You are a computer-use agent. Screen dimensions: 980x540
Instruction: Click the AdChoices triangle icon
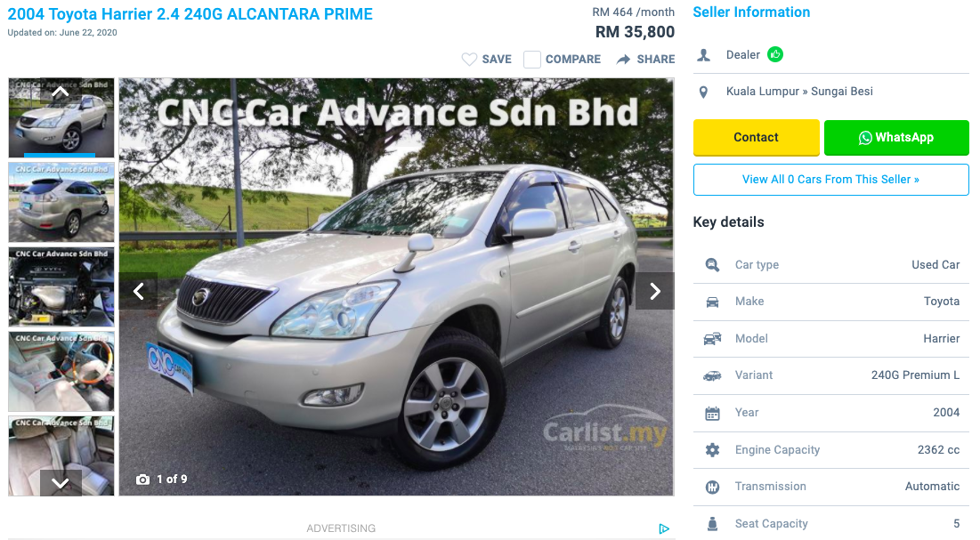point(664,528)
